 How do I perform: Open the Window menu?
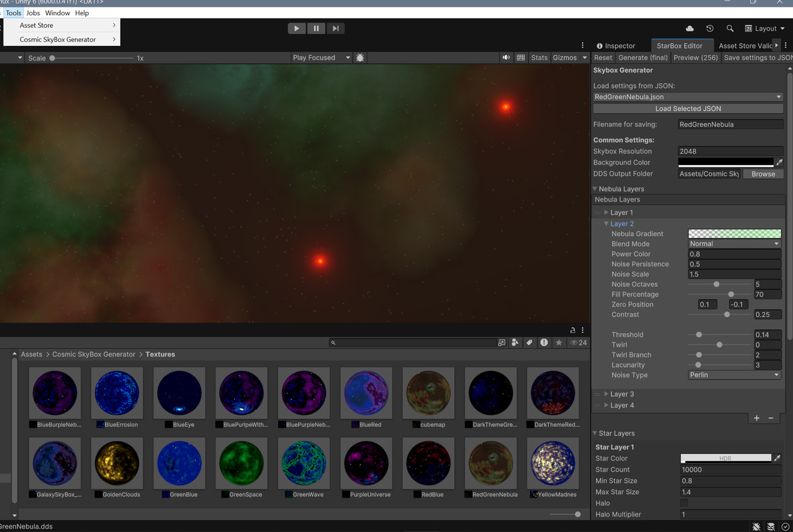tap(57, 13)
